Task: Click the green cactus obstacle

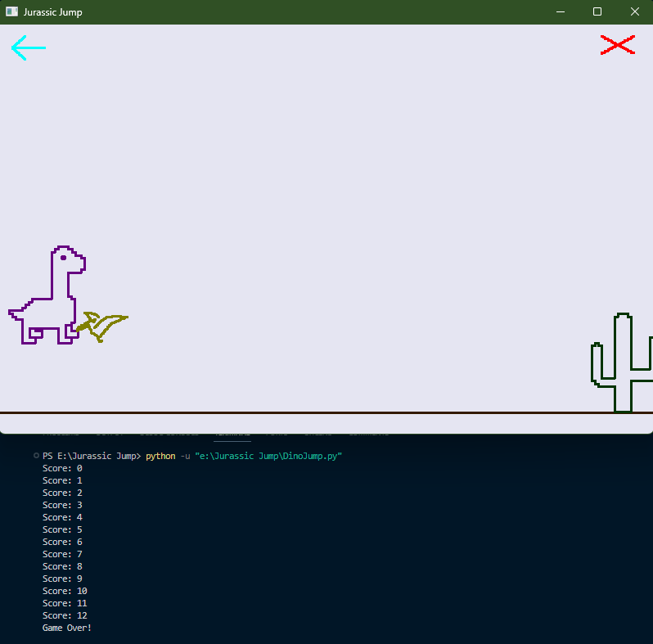Action: click(x=622, y=363)
